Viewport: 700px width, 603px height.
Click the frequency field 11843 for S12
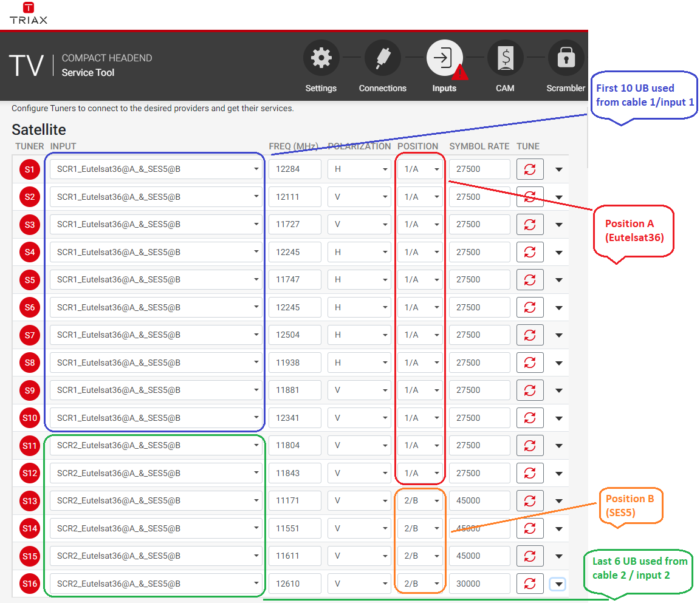(x=295, y=473)
